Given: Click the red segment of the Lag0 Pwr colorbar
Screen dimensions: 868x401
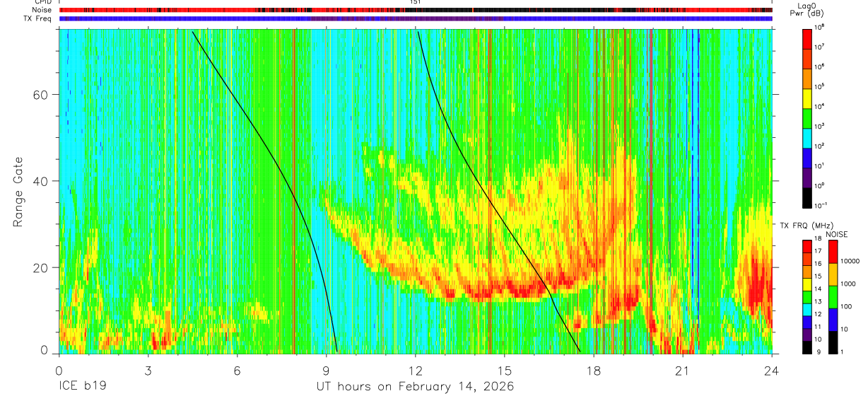Looking at the screenshot, I should pyautogui.click(x=807, y=38).
